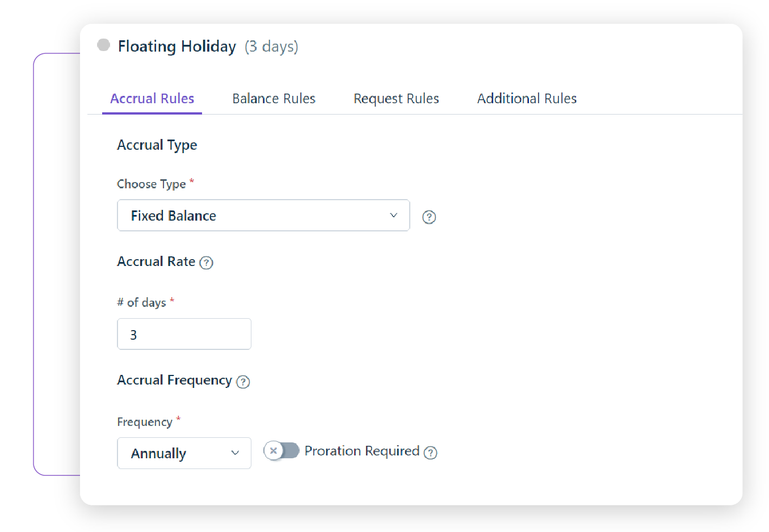Click the help icon next to Proration Required

pyautogui.click(x=431, y=453)
